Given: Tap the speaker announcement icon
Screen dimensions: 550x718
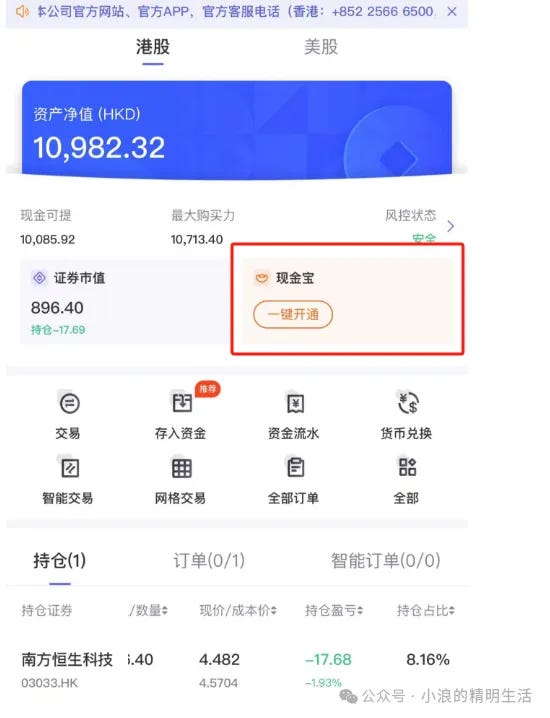Looking at the screenshot, I should click(22, 11).
